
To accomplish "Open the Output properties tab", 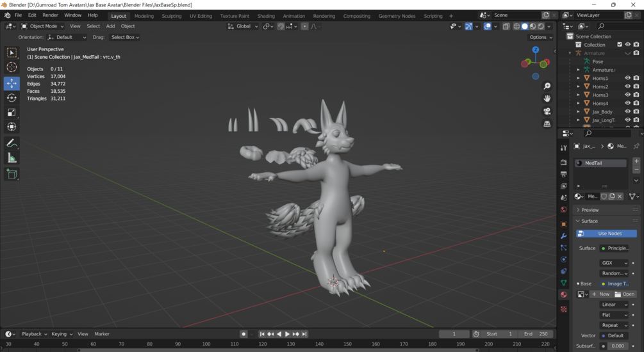I will (x=563, y=174).
